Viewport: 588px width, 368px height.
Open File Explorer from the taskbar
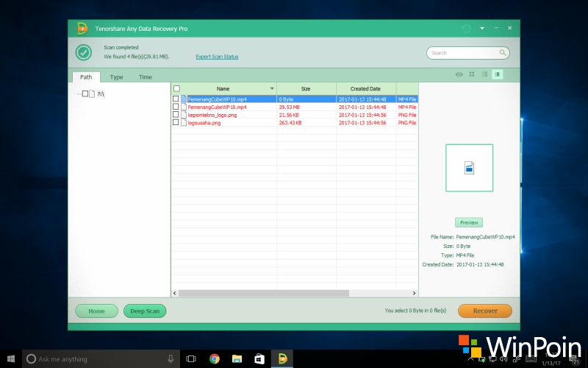point(237,358)
